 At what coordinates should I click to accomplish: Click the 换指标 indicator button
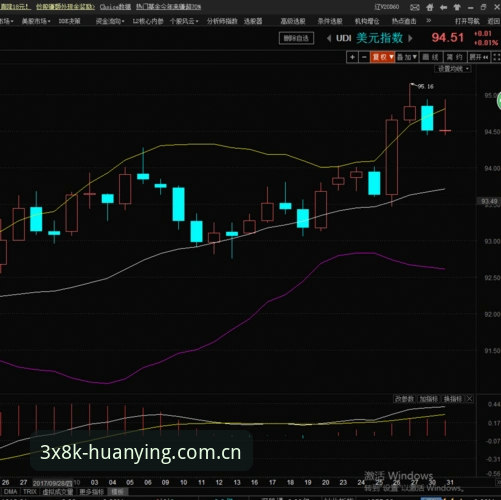453,398
